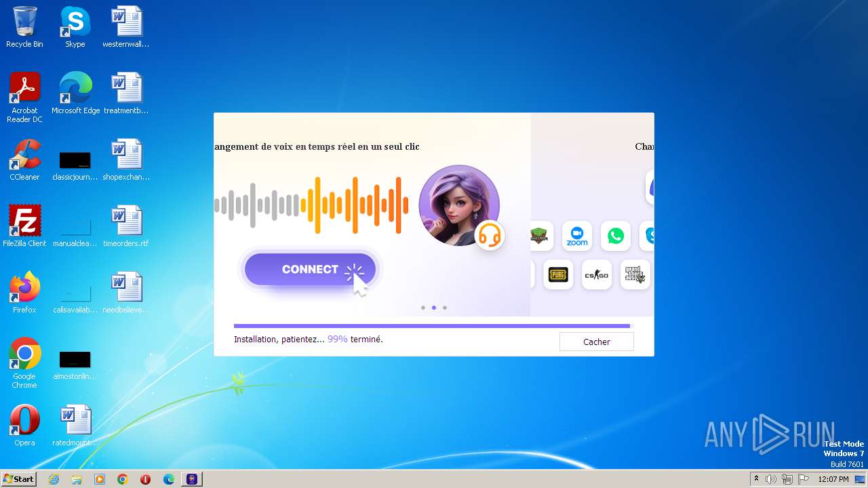This screenshot has height=488, width=868.
Task: Launch Chrome from the taskbar
Action: 123,479
